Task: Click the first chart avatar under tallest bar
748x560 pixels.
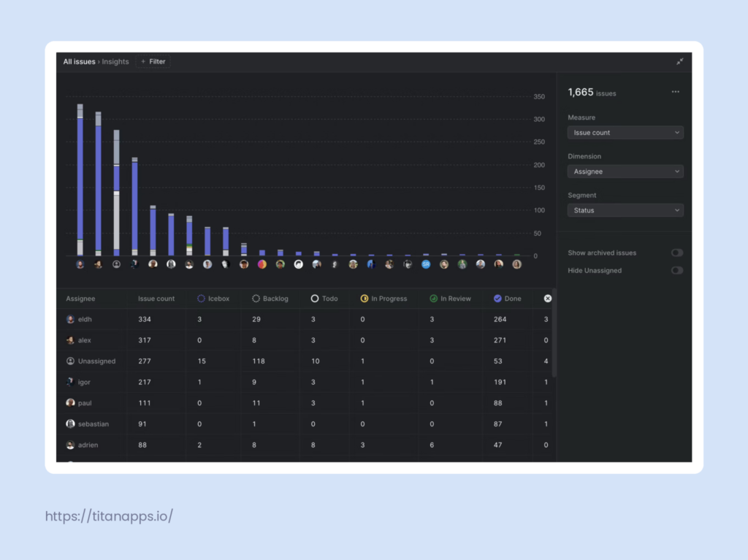Action: (80, 264)
